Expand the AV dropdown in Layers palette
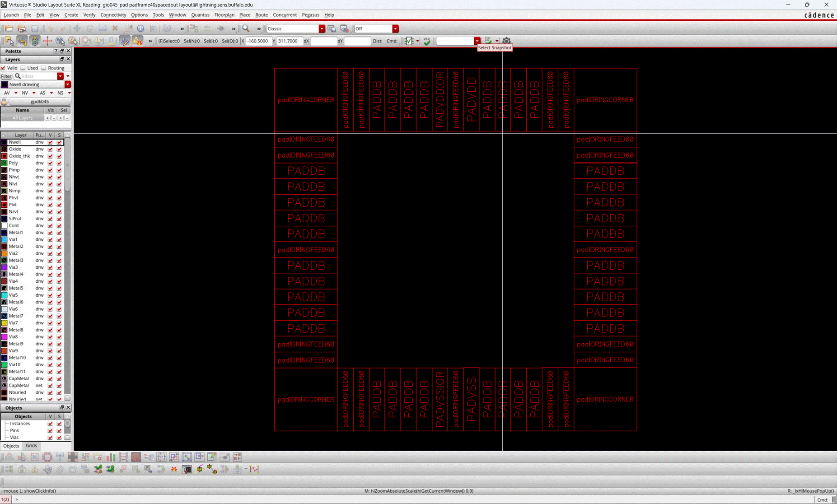 pos(15,93)
